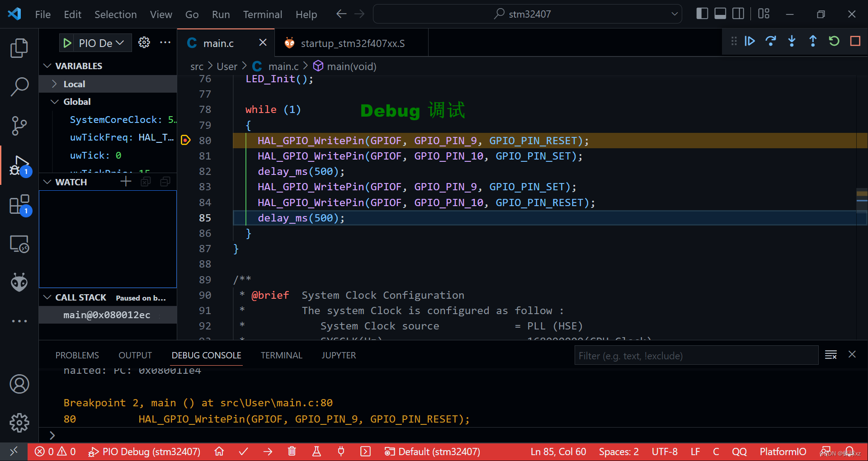Change UTF-8 file encoding
Viewport: 868px width, 461px height.
(664, 452)
